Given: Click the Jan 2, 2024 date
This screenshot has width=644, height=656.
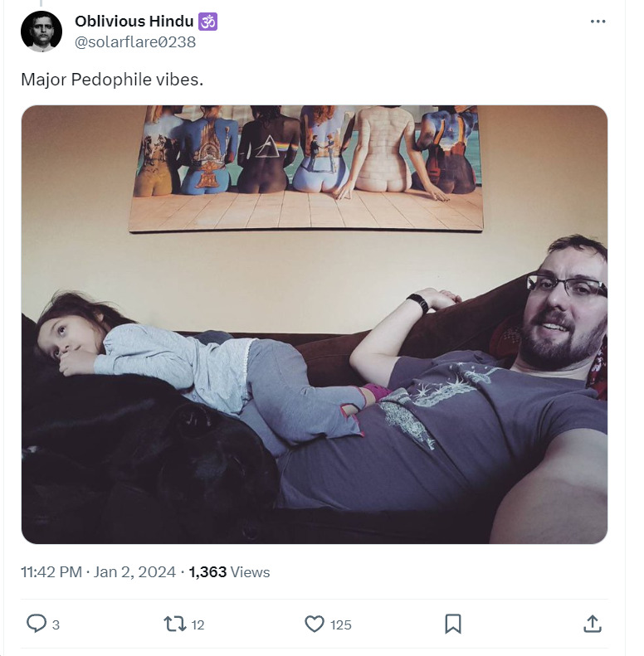Looking at the screenshot, I should click(134, 572).
